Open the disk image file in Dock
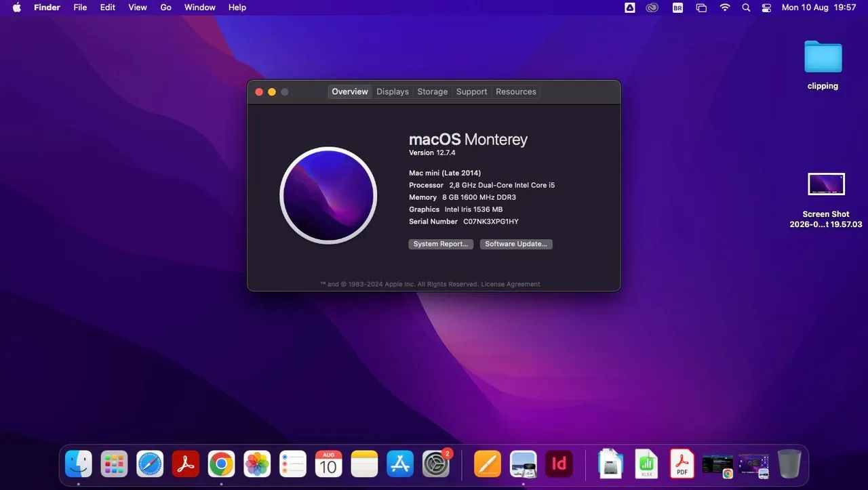The height and width of the screenshot is (490, 868). 610,464
